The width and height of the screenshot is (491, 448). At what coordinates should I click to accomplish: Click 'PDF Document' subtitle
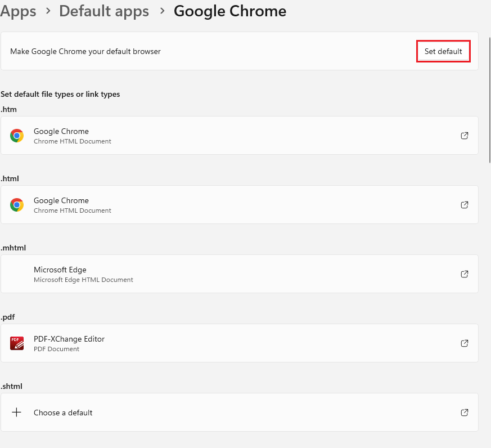tap(56, 349)
